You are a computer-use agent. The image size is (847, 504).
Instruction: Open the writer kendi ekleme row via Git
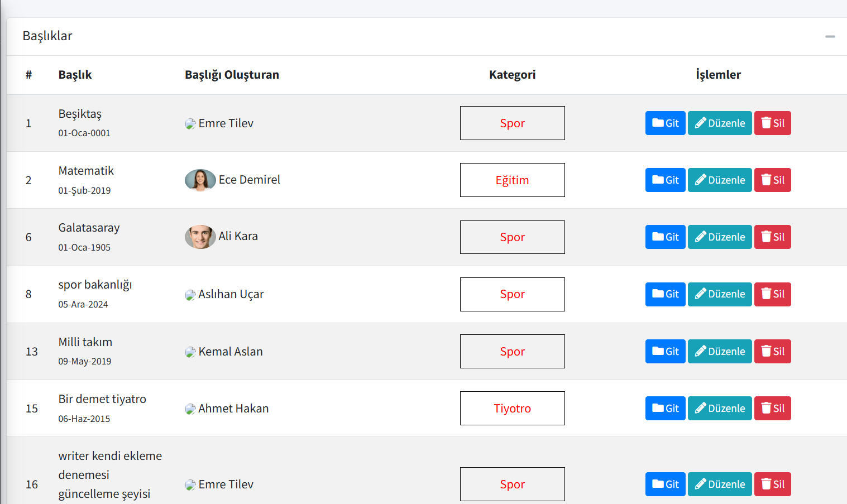pos(665,484)
